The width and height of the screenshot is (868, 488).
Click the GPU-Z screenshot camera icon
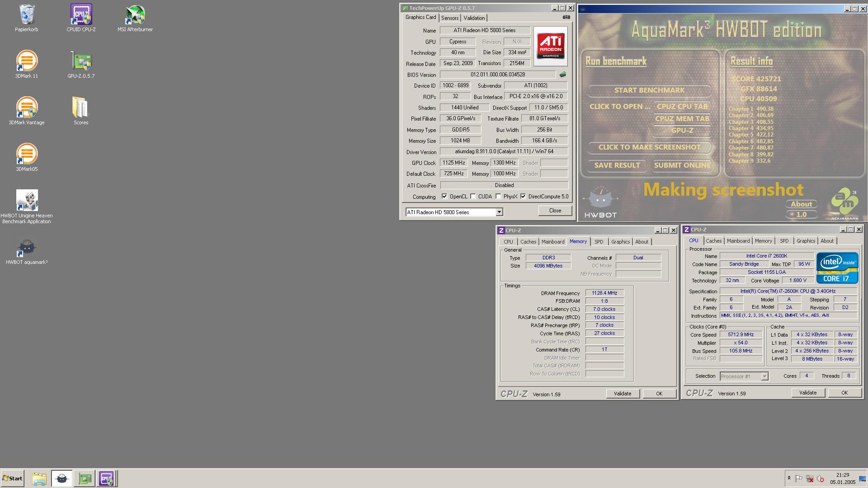pyautogui.click(x=566, y=17)
